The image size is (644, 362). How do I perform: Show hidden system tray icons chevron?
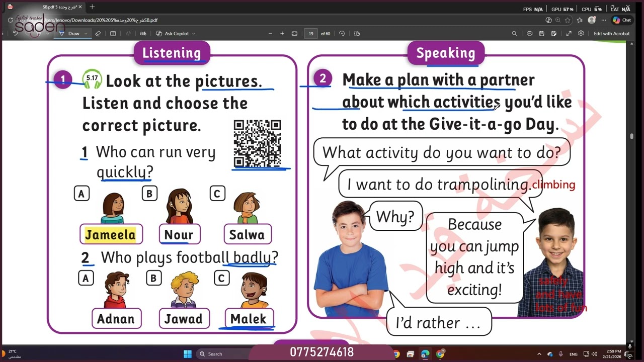539,354
